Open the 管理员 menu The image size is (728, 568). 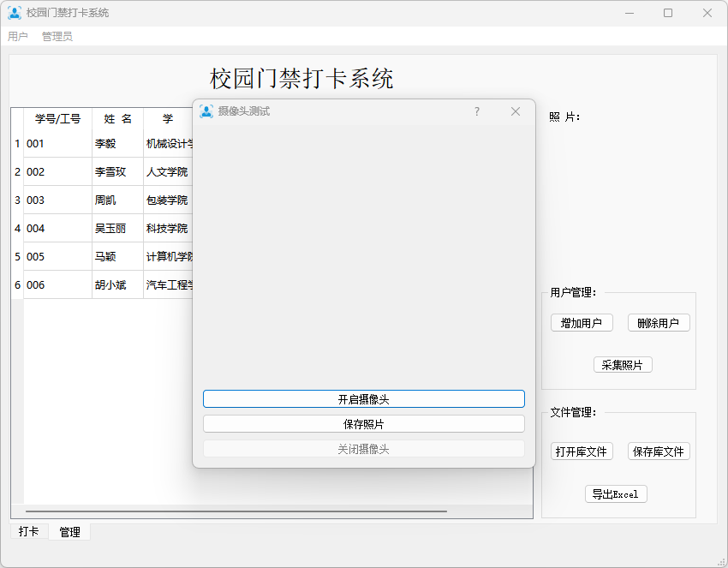(57, 37)
